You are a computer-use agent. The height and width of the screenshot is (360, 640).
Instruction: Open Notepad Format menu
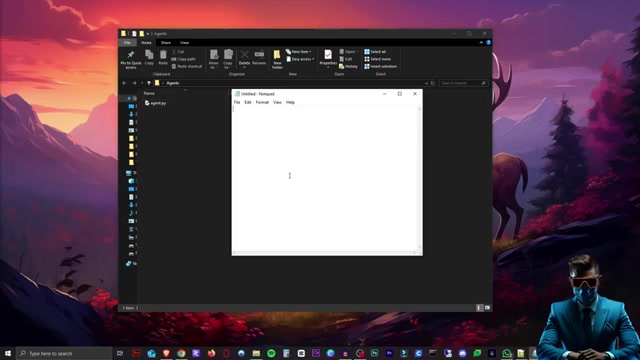pos(262,102)
